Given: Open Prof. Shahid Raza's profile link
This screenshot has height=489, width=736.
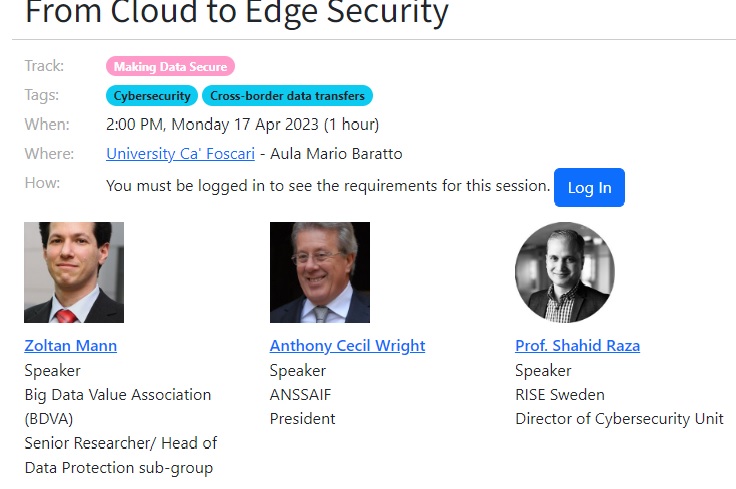Looking at the screenshot, I should coord(577,345).
